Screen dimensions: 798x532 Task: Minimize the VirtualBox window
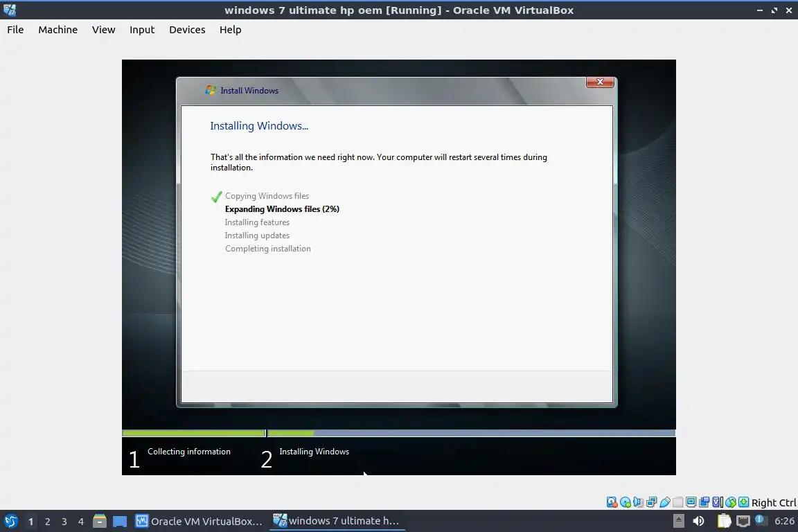[x=760, y=10]
